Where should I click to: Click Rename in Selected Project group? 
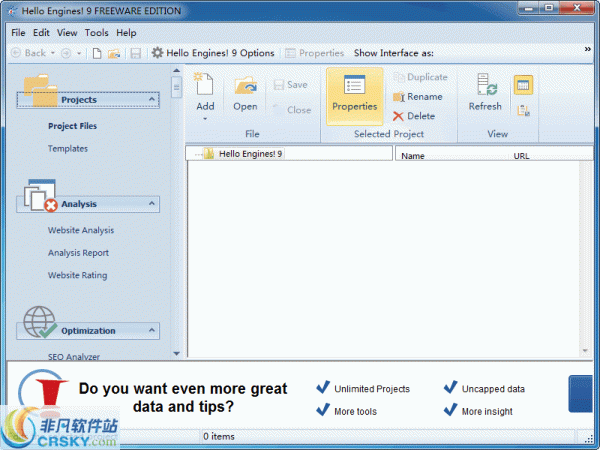[x=417, y=97]
